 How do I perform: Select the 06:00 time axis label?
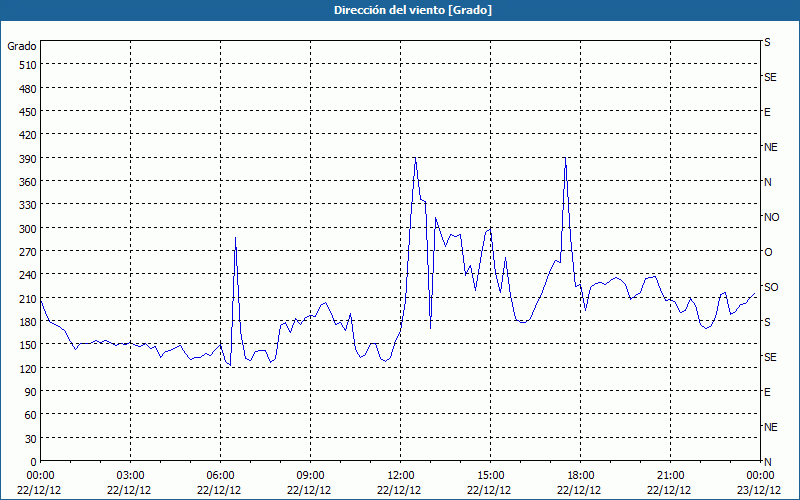coord(220,476)
